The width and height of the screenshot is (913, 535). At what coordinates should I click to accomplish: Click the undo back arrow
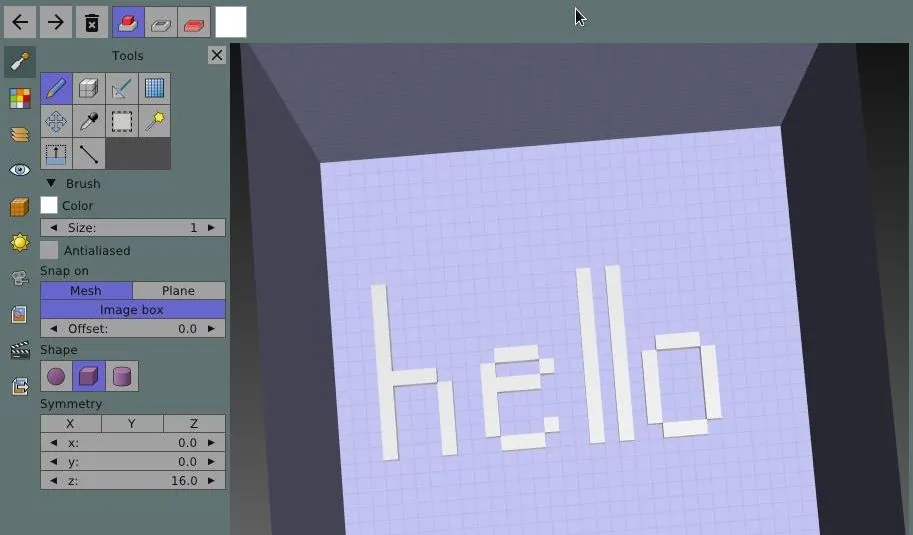(20, 22)
